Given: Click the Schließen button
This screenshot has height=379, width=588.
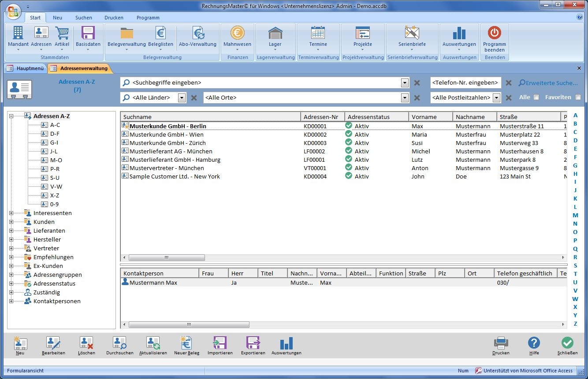Looking at the screenshot, I should coord(567,344).
